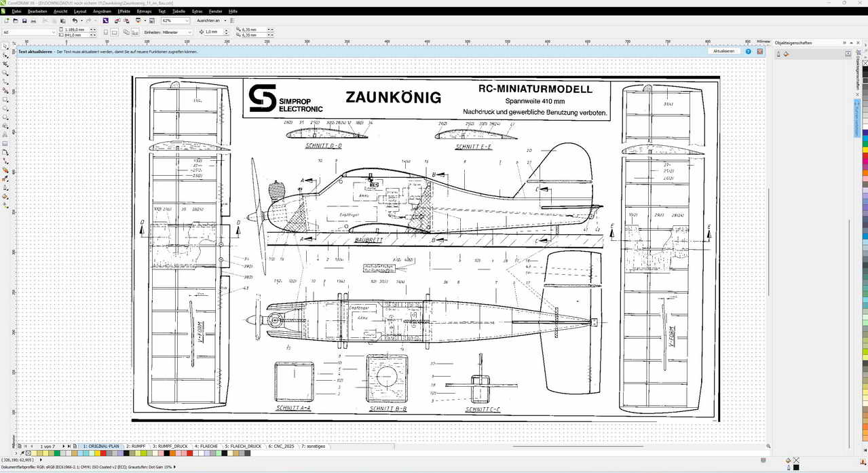Open the CNC_2025 page tab

(x=281, y=447)
